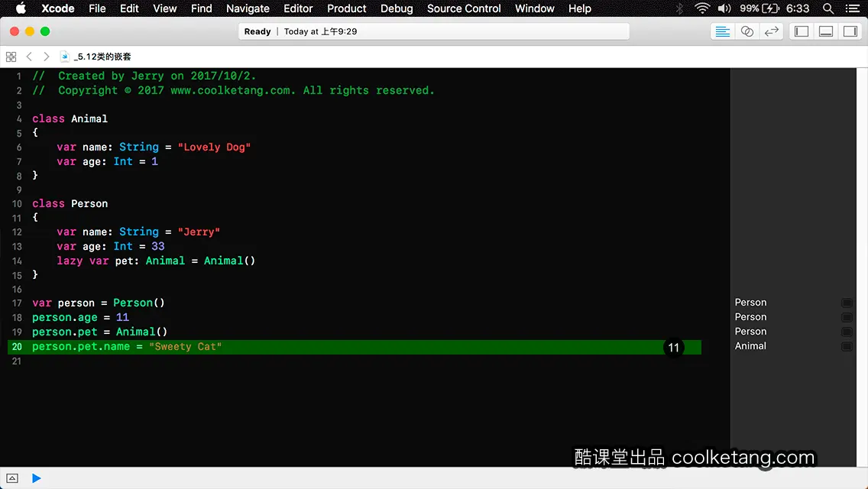Show the Assistant editor
The height and width of the screenshot is (489, 868).
(747, 31)
